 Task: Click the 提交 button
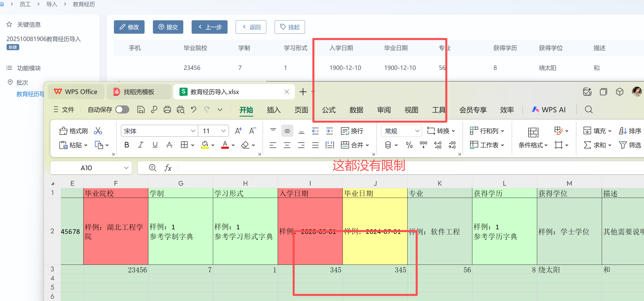point(168,27)
